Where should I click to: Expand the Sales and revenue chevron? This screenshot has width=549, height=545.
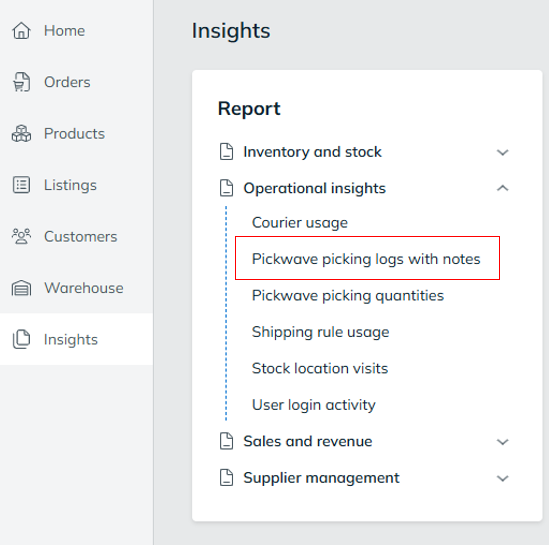(502, 442)
